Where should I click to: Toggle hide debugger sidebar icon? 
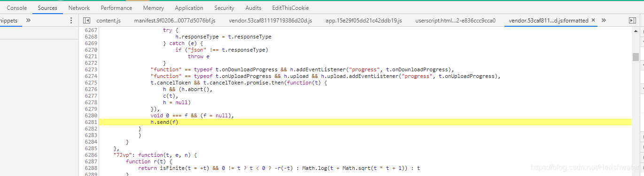tap(632, 21)
